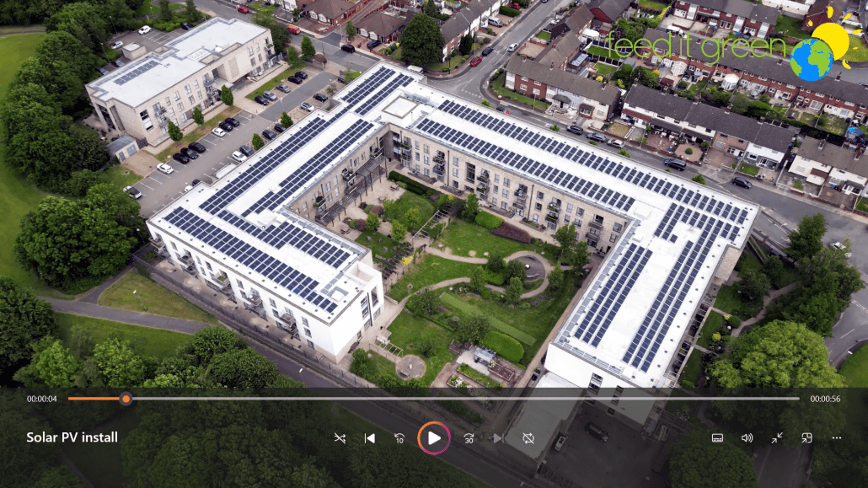Click the total duration 00:00:56

[x=825, y=400]
